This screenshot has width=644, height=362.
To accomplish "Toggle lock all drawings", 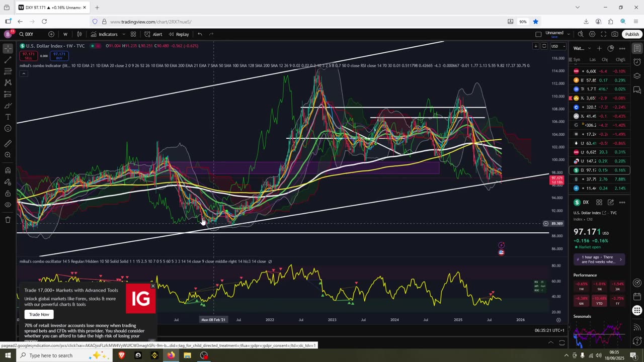I will pos(8,193).
